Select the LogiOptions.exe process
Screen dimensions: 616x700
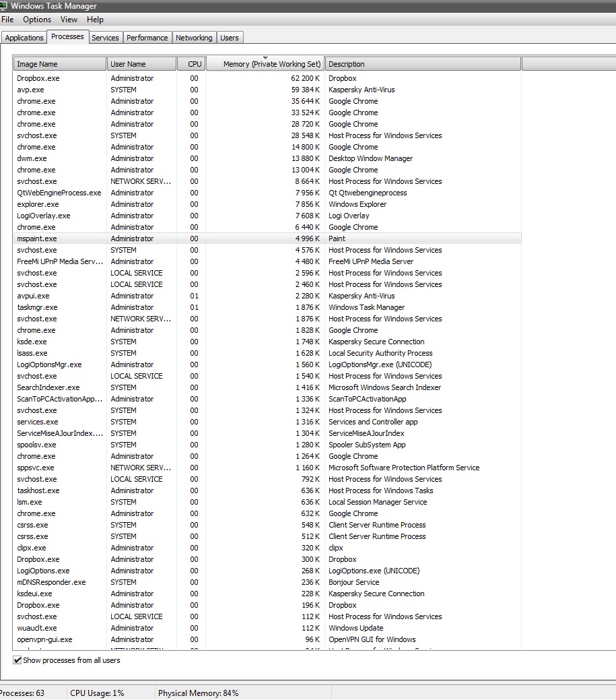pos(267,571)
